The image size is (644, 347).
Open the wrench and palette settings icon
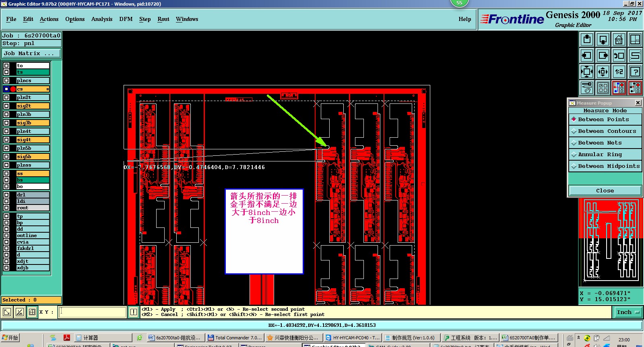click(587, 88)
